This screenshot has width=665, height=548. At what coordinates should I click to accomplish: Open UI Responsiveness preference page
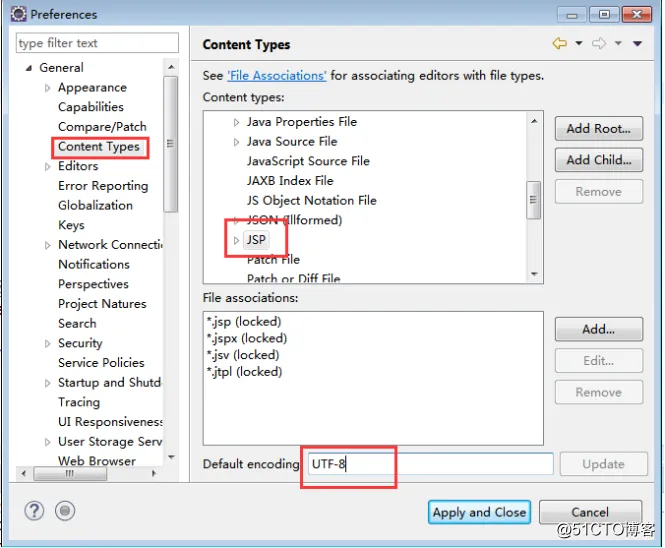click(110, 422)
